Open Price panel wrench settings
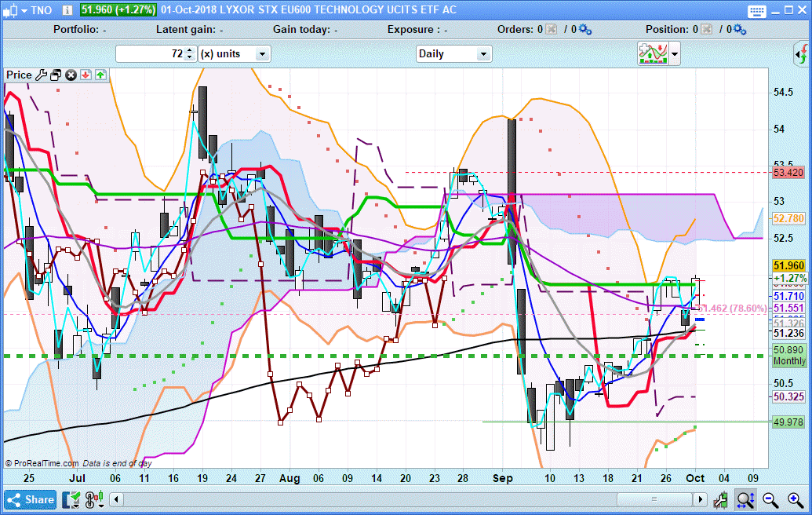 click(x=41, y=75)
